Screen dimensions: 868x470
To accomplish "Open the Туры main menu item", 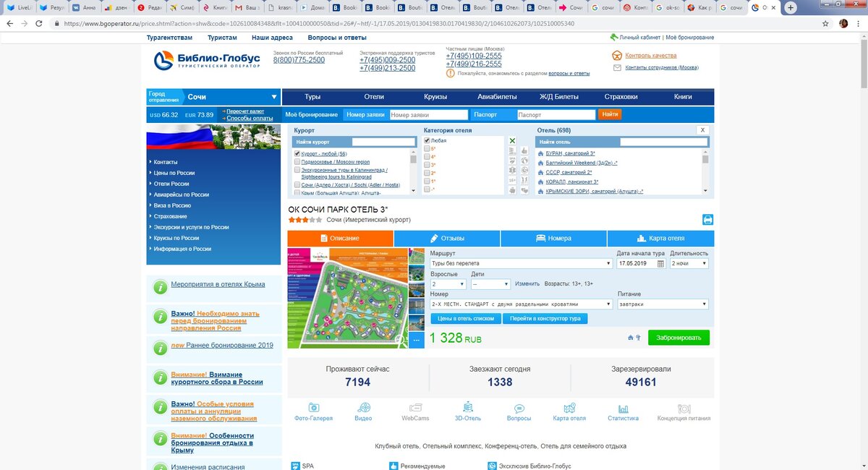I will tap(312, 97).
